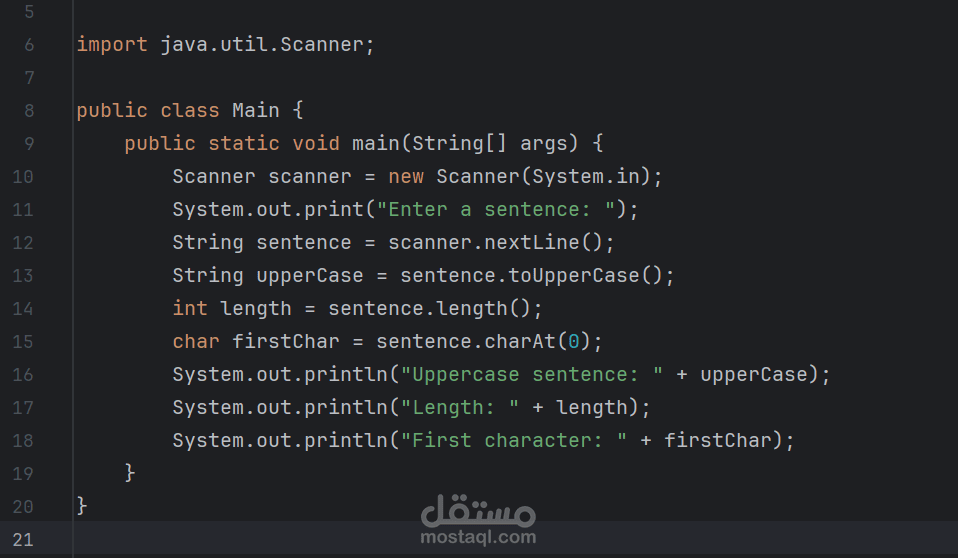The width and height of the screenshot is (958, 558).
Task: Click the mostaql.com text under the logo
Action: (x=478, y=537)
